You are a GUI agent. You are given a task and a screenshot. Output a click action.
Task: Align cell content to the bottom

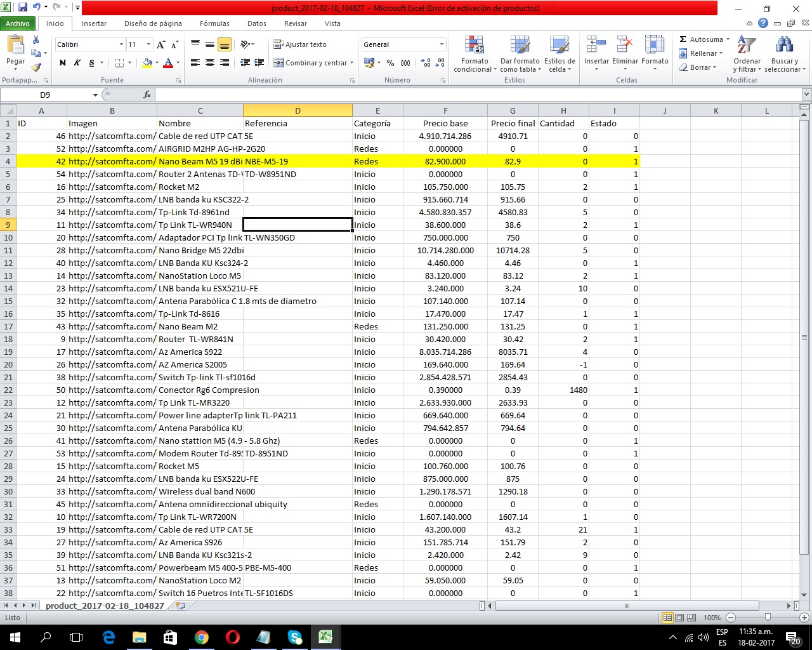225,44
